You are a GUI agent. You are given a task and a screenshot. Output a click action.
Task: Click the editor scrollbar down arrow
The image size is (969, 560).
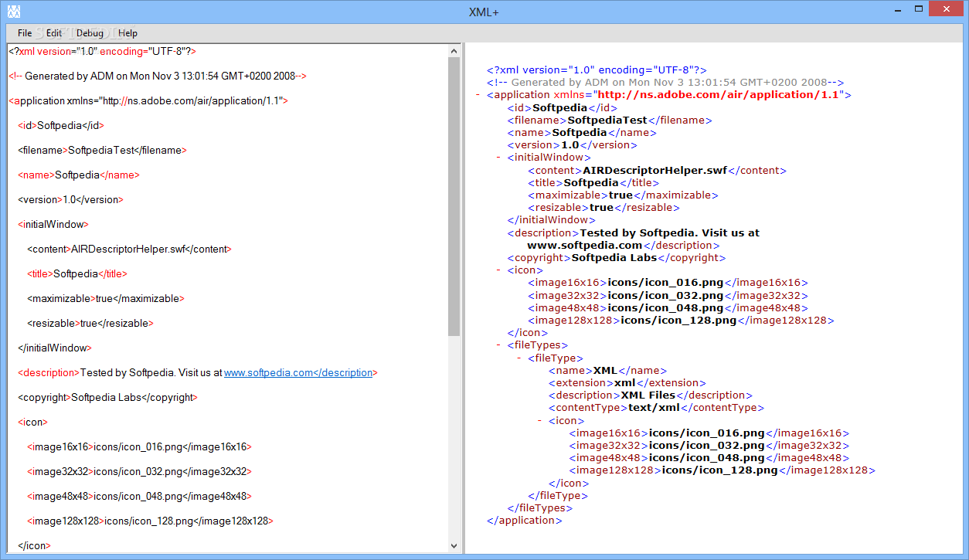[x=454, y=546]
